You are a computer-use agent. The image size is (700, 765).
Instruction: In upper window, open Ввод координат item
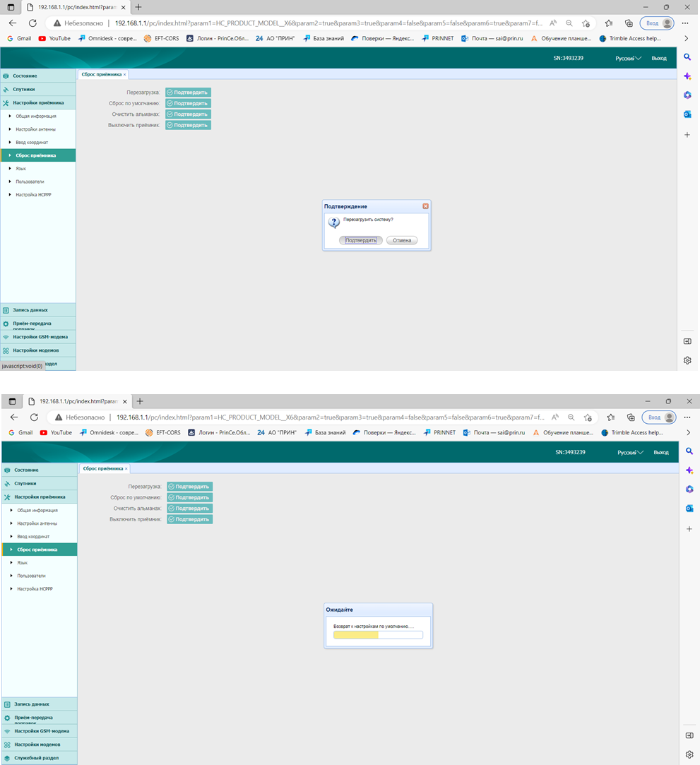coord(32,143)
